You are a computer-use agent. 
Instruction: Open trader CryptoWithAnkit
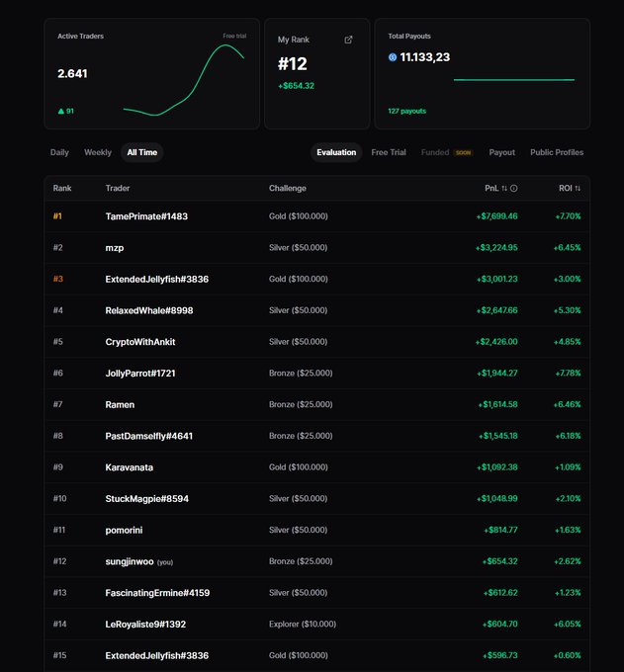point(140,342)
